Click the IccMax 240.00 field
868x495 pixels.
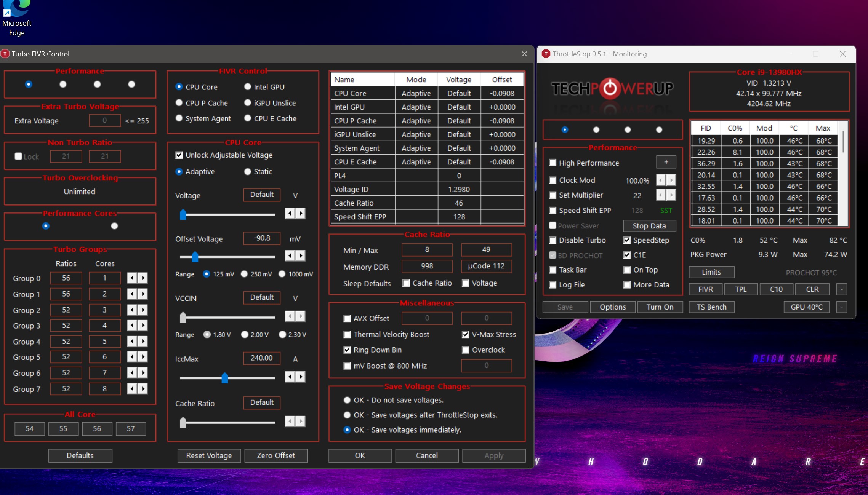[262, 358]
